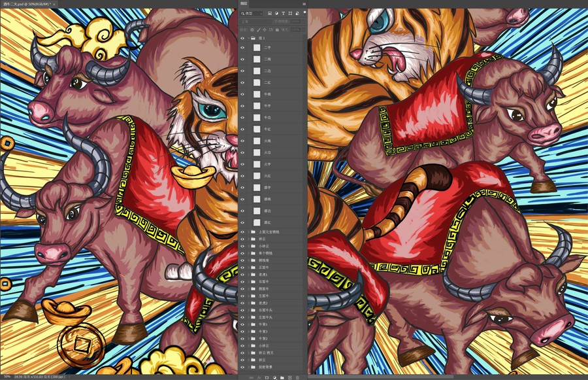Expand the 左面牛头 group
588x380 pixels.
pos(249,317)
